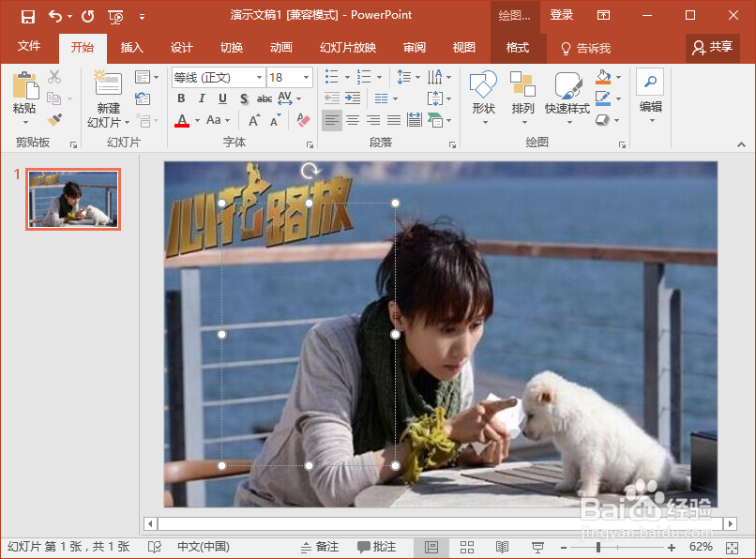Click 告诉我 (Tell me) search
This screenshot has width=756, height=559.
coord(586,48)
